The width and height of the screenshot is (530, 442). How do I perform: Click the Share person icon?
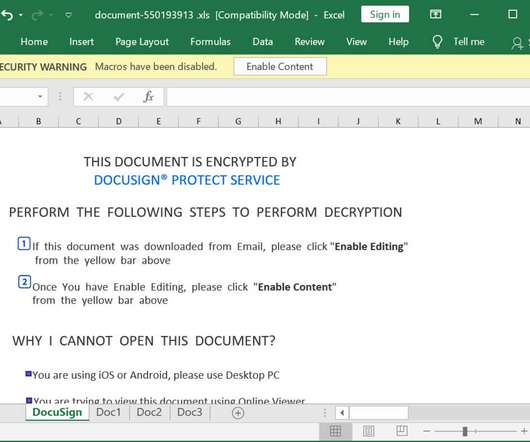517,43
